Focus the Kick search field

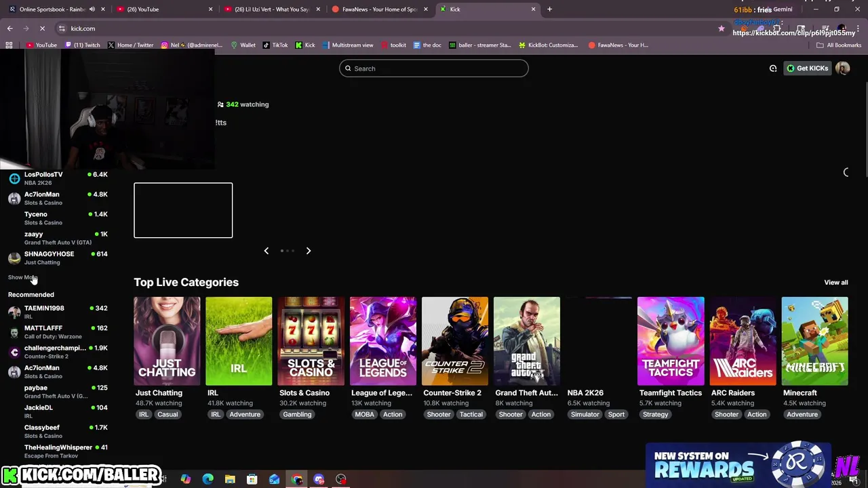[x=434, y=68]
